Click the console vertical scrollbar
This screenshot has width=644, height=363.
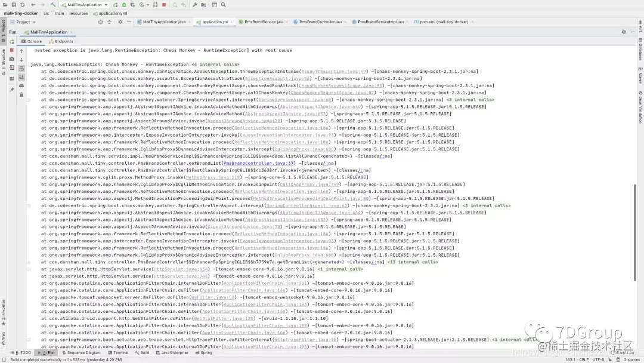click(x=635, y=232)
